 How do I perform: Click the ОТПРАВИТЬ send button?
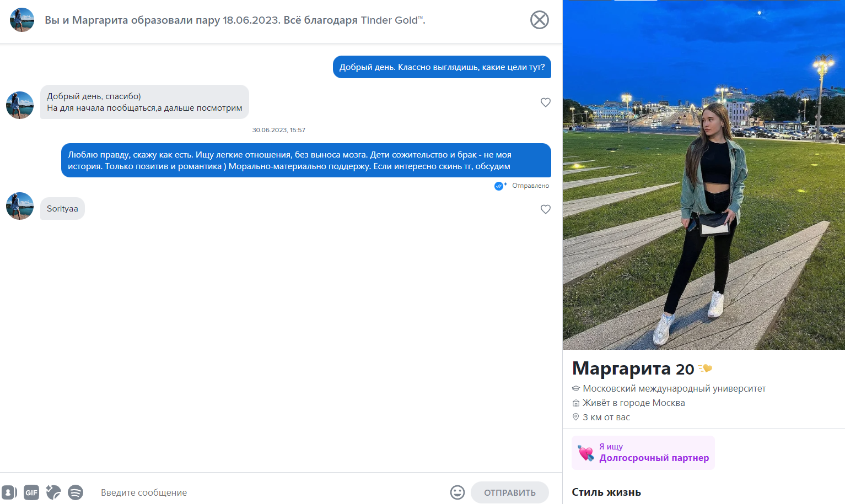(510, 492)
